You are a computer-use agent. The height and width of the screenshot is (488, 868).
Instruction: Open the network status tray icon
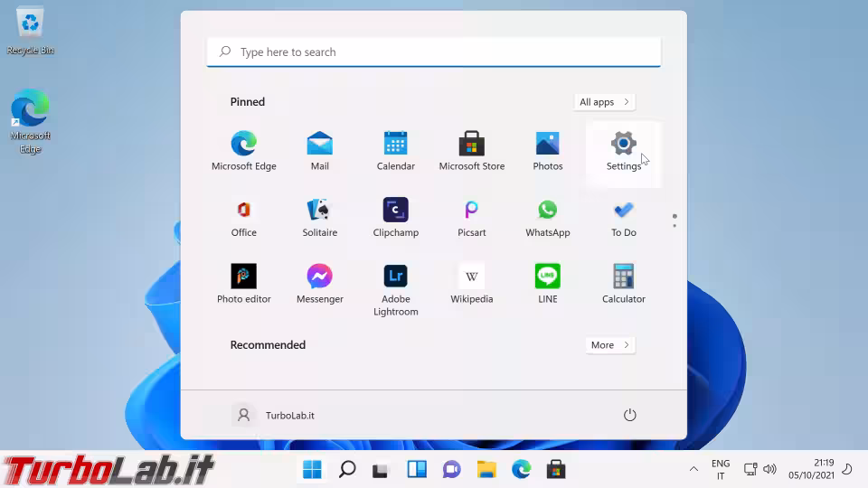pos(750,469)
